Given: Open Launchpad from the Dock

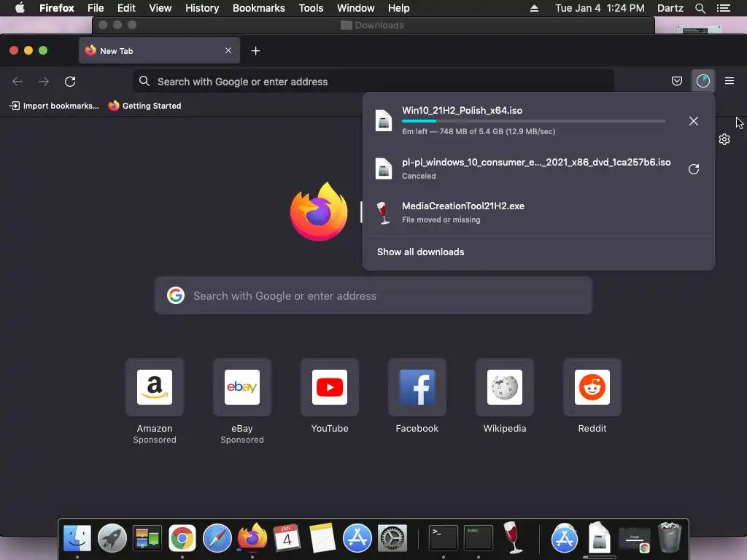Looking at the screenshot, I should click(x=112, y=539).
